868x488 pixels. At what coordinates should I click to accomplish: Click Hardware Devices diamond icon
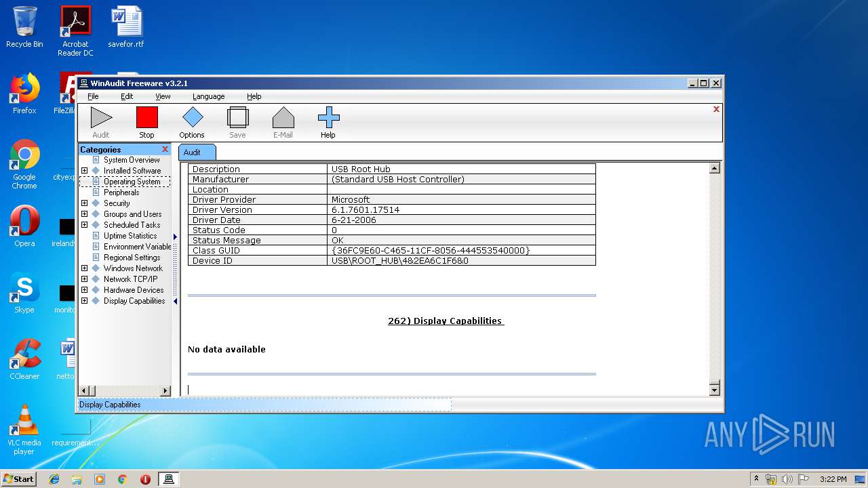[96, 290]
